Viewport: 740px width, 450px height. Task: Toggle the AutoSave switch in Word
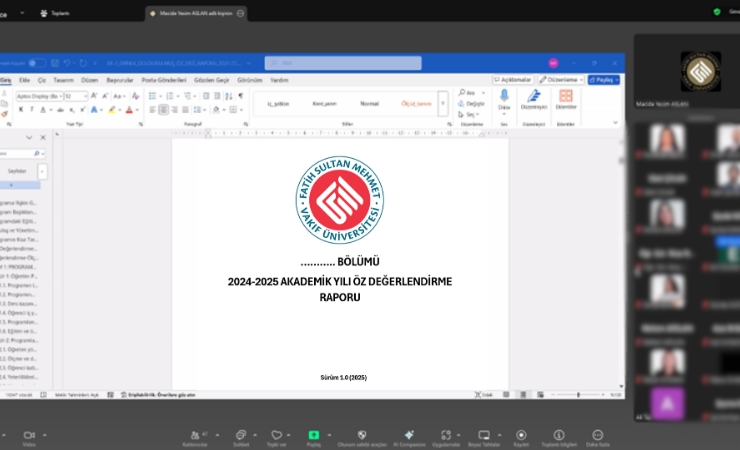(x=37, y=63)
